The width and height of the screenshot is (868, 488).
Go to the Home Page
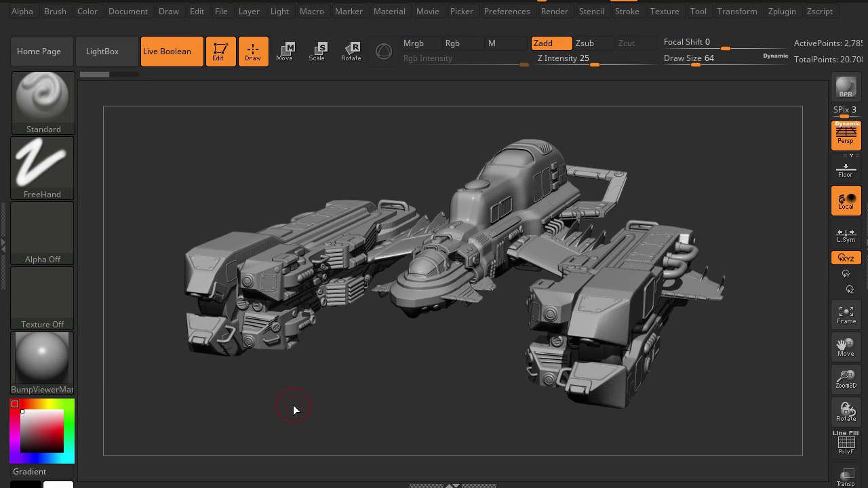point(41,51)
